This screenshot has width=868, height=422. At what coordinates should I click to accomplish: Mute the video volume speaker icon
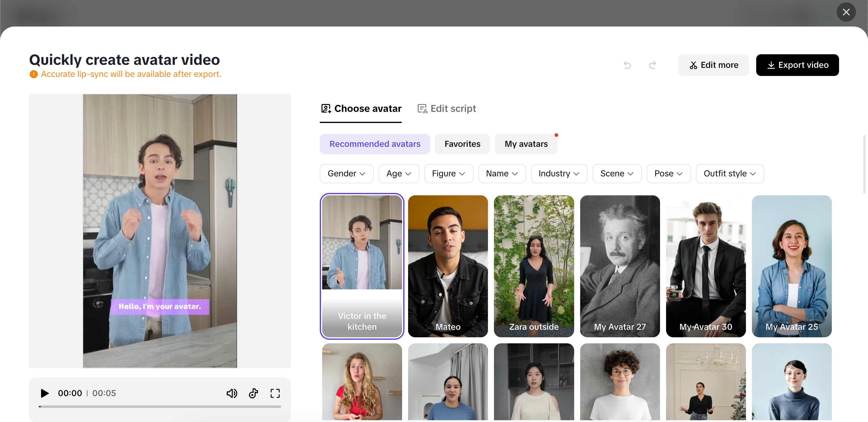231,393
